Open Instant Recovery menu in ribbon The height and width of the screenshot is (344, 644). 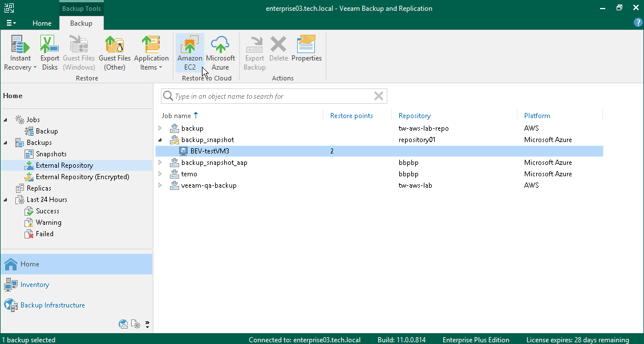20,52
